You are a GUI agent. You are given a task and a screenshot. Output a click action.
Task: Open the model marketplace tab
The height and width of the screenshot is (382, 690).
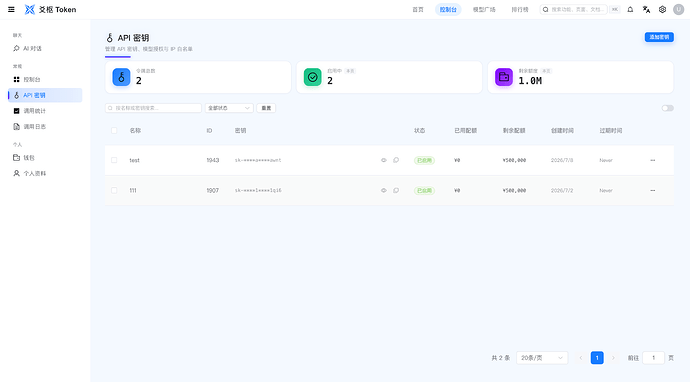[484, 9]
